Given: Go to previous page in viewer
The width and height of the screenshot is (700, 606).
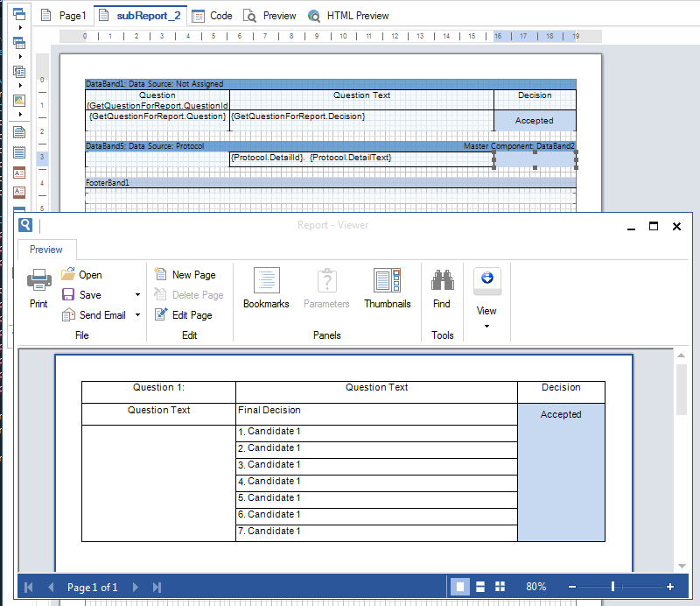Looking at the screenshot, I should tap(51, 587).
